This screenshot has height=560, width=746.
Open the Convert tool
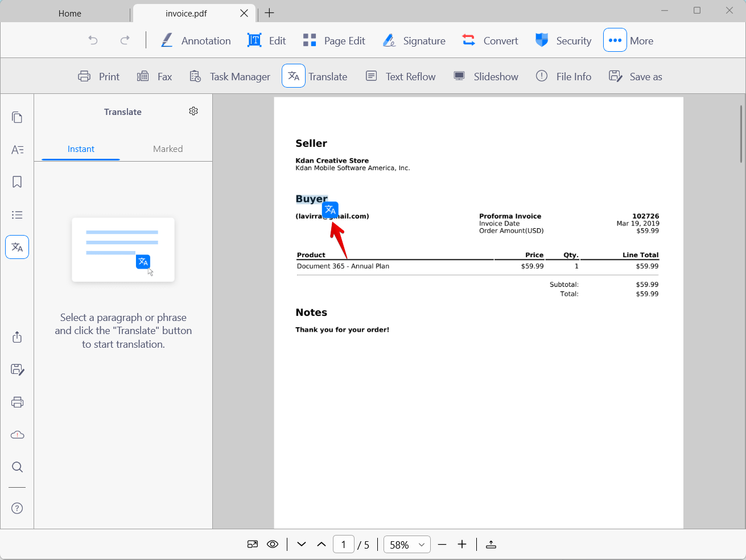click(490, 40)
